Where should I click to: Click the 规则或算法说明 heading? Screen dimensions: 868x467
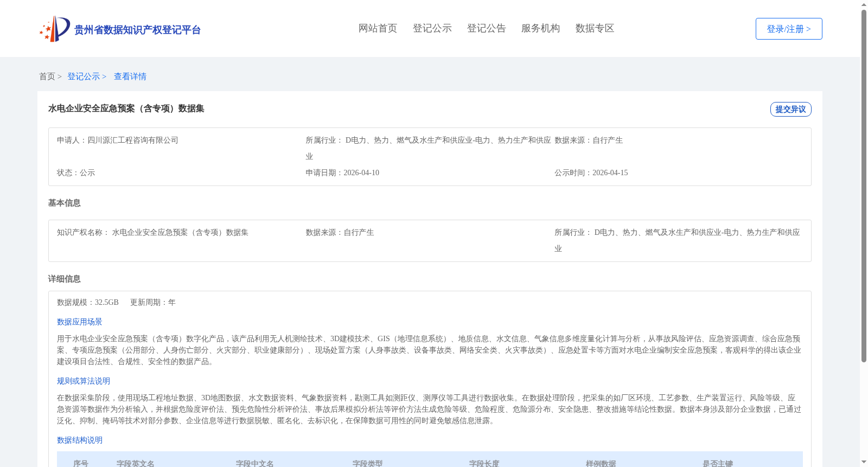click(84, 381)
